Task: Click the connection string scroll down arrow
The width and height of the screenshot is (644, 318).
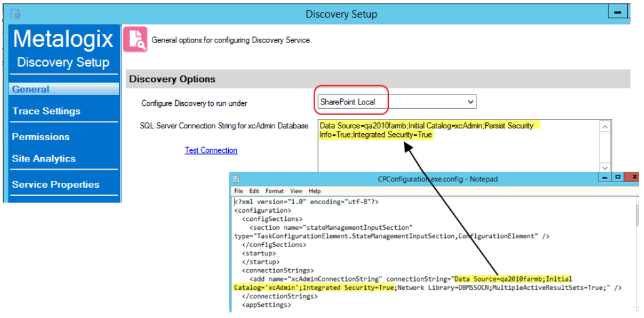Action: [605, 168]
